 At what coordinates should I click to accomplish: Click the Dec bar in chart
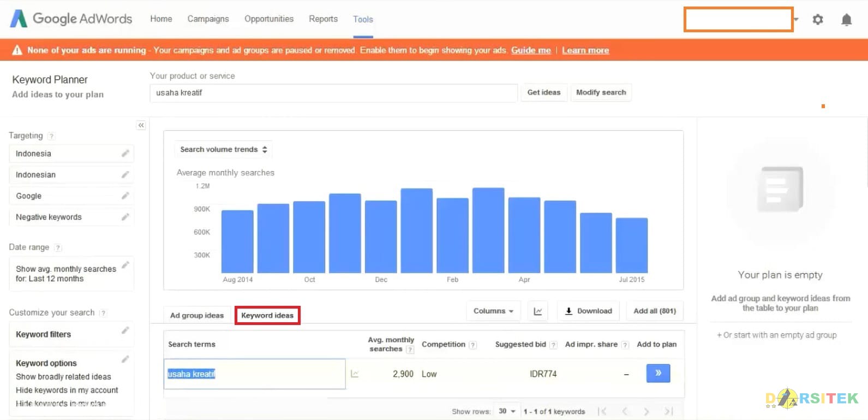pyautogui.click(x=381, y=236)
